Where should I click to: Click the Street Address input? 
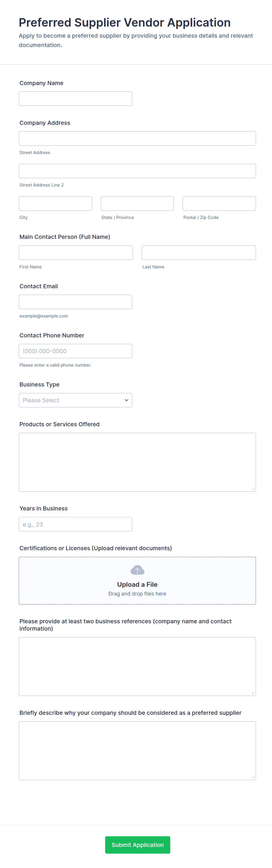tap(137, 139)
